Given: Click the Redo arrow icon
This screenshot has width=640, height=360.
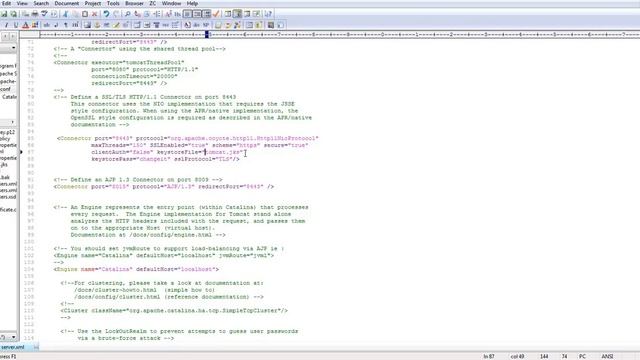Looking at the screenshot, I should (116, 14).
